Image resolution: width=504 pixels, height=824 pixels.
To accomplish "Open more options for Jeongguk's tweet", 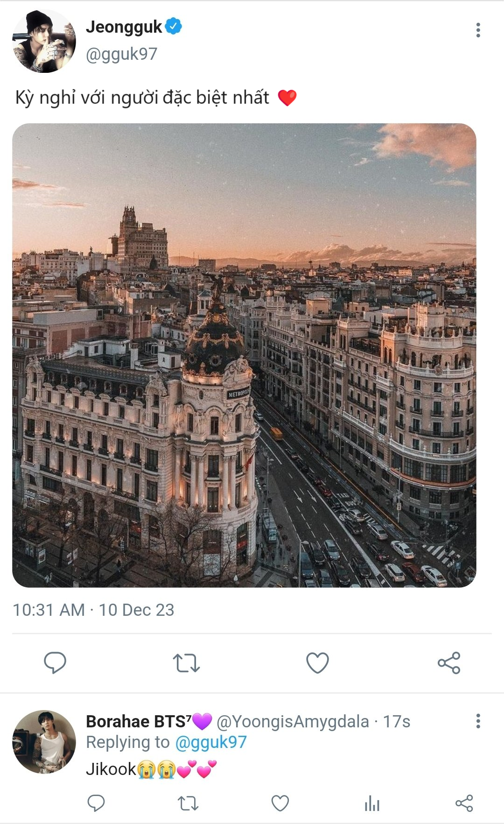I will click(x=478, y=30).
